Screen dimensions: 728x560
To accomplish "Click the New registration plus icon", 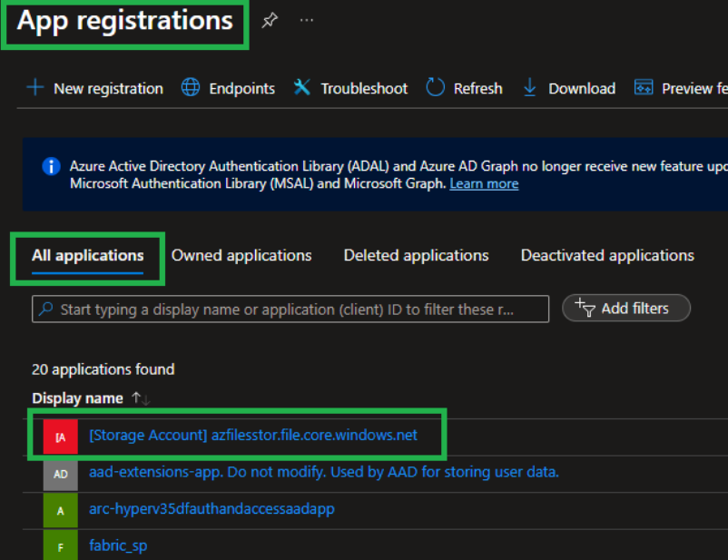I will click(x=34, y=88).
